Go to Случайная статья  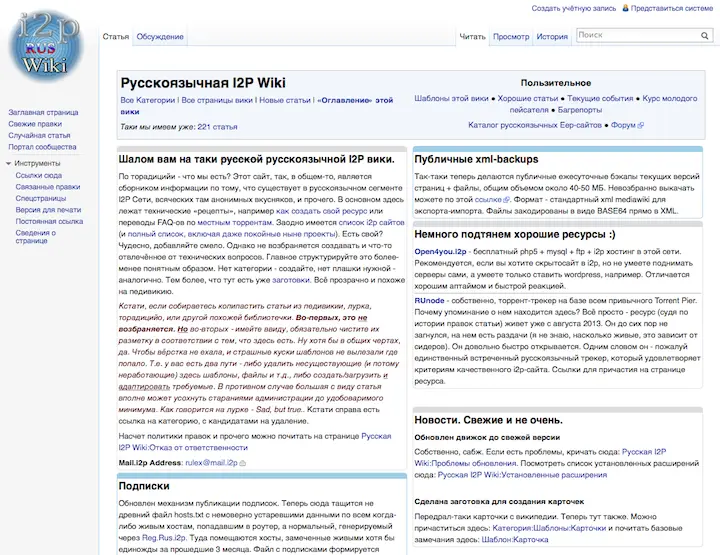39,135
